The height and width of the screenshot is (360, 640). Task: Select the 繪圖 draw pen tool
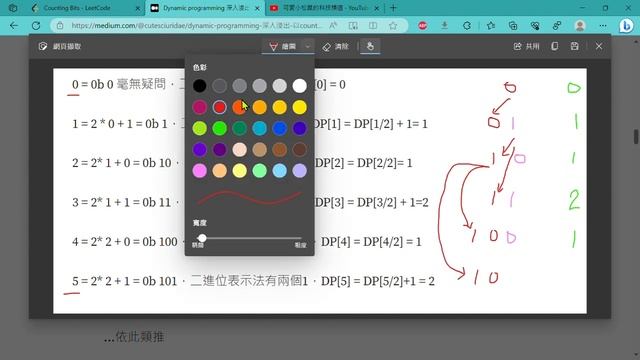point(282,46)
